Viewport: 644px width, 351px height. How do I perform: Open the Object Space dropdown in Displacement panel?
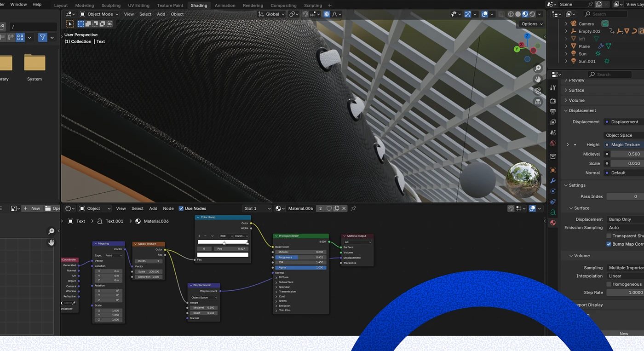[625, 135]
